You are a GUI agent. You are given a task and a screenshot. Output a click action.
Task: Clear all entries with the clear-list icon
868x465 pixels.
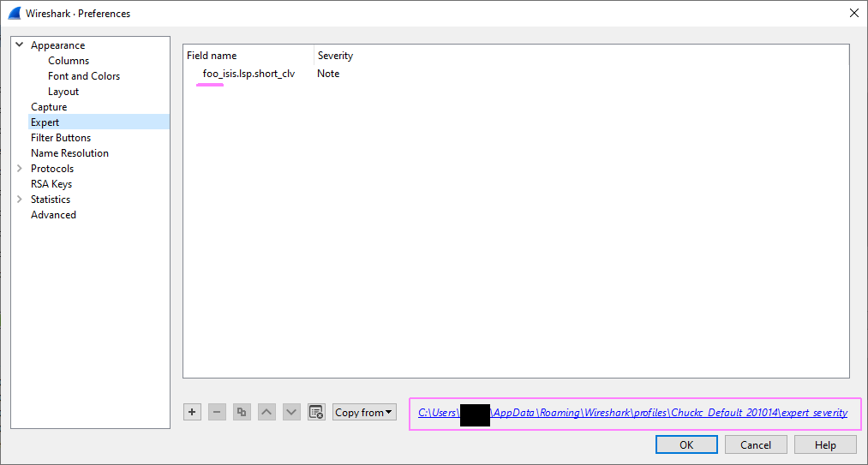[x=317, y=412]
